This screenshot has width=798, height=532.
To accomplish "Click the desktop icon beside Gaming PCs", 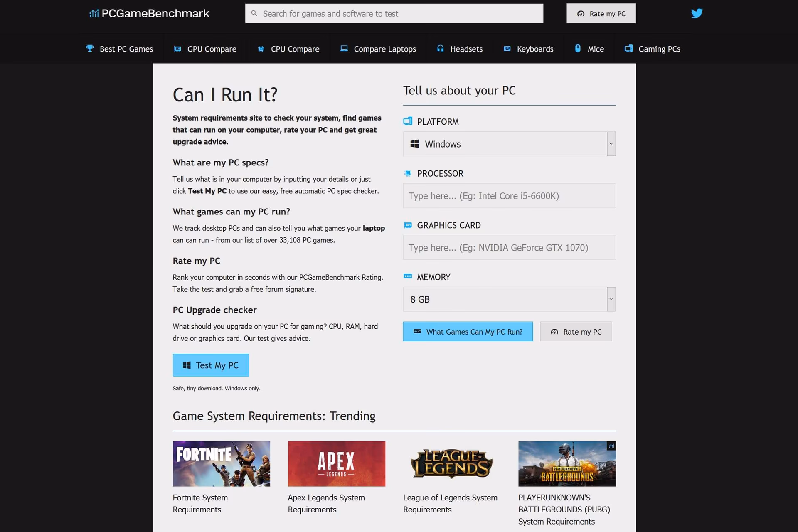I will coord(628,48).
